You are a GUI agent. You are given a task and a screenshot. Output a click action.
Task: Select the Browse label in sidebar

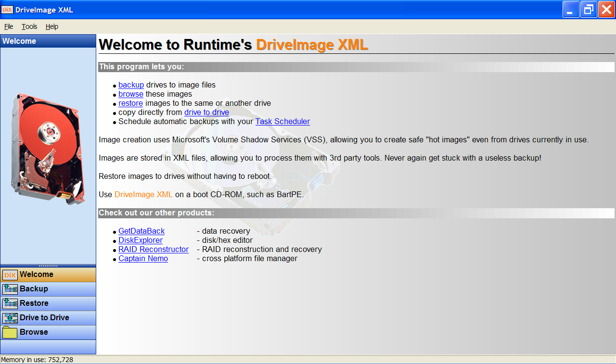click(x=34, y=332)
